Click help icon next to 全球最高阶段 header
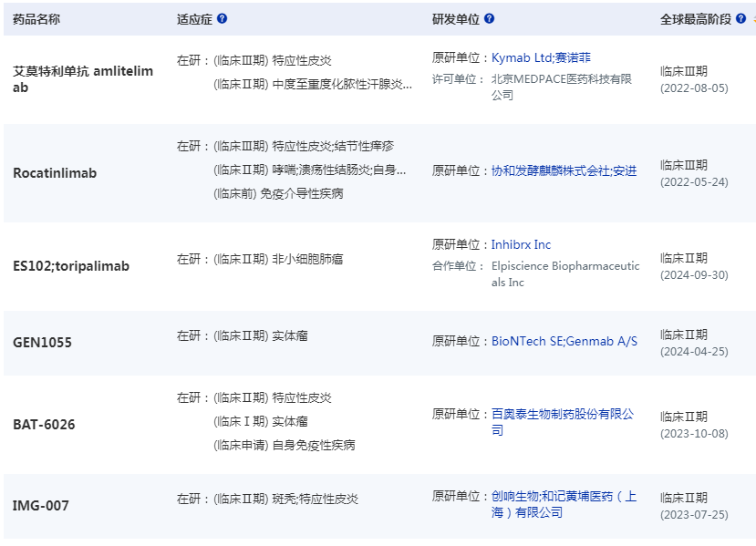This screenshot has width=756, height=546. pos(741,19)
